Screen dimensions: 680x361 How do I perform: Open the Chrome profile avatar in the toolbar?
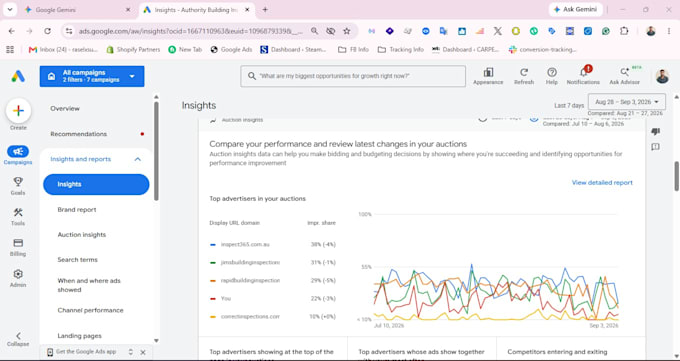coord(651,31)
